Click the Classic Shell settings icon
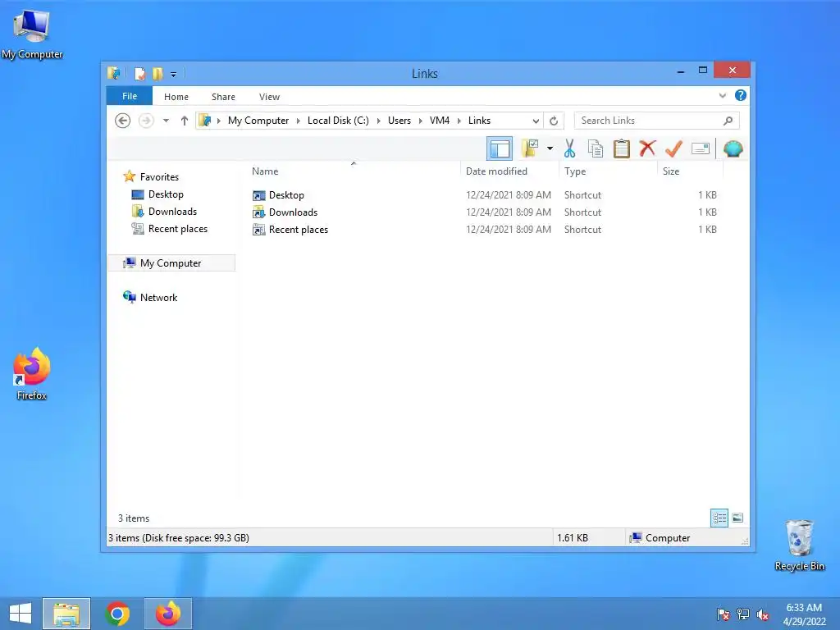This screenshot has height=630, width=840. click(733, 148)
